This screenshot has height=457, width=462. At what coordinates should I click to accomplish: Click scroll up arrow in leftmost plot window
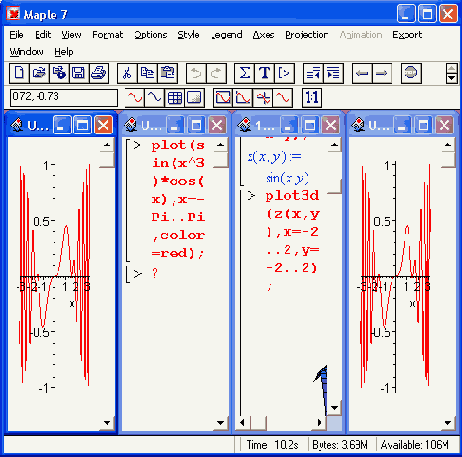(x=107, y=145)
